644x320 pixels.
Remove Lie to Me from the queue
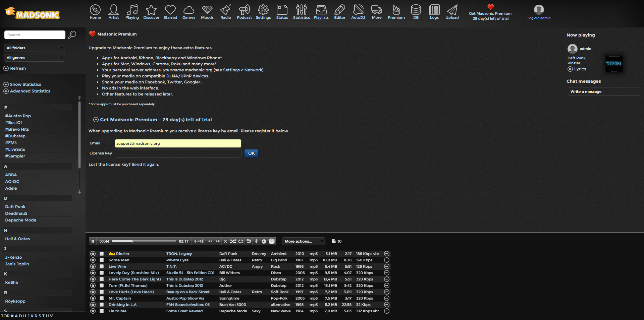click(x=386, y=311)
